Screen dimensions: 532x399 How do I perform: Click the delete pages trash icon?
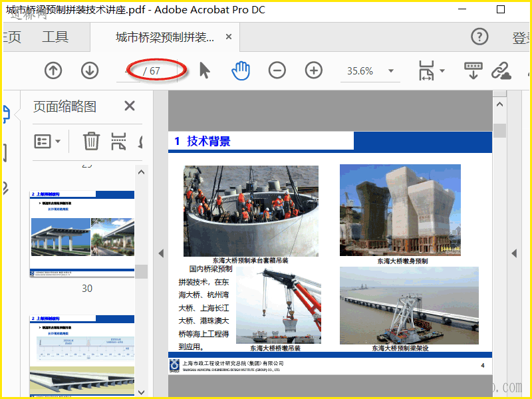point(91,141)
